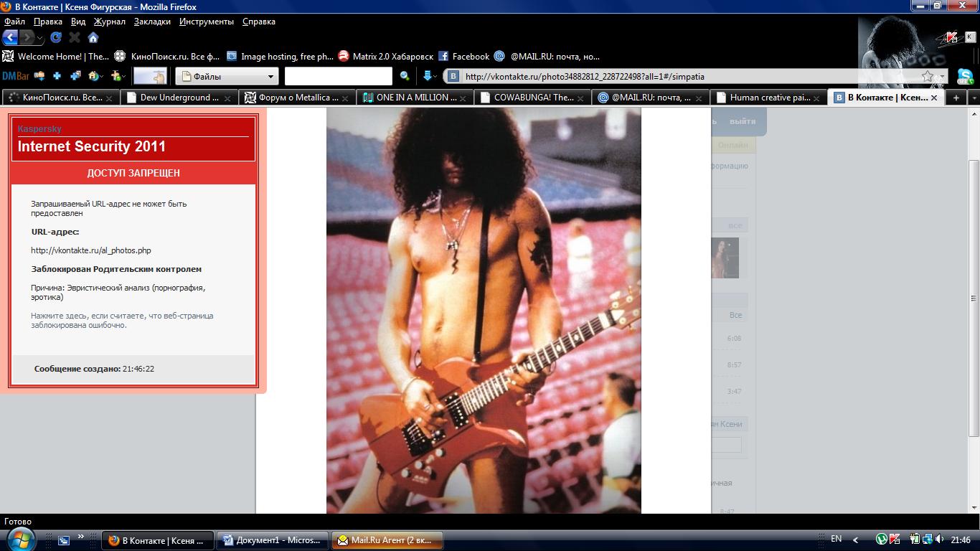Click the Skype icon in the toolbar

point(966,76)
